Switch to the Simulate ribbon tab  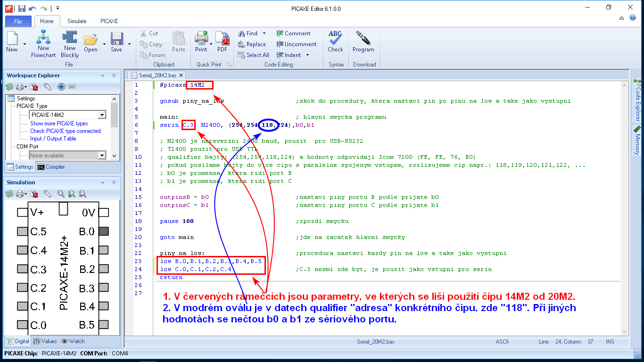(x=77, y=21)
